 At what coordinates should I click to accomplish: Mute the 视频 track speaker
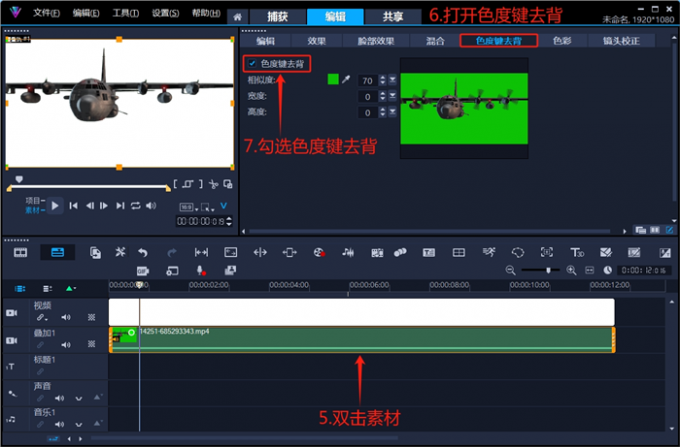[x=66, y=317]
